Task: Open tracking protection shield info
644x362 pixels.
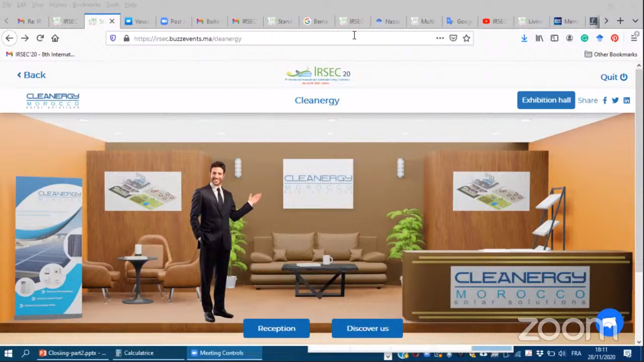Action: (x=113, y=38)
